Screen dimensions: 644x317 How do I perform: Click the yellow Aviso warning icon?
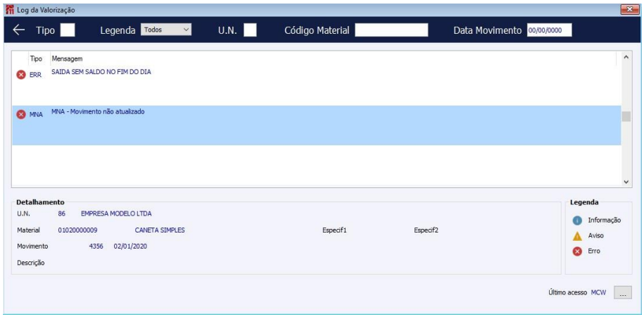tap(577, 236)
